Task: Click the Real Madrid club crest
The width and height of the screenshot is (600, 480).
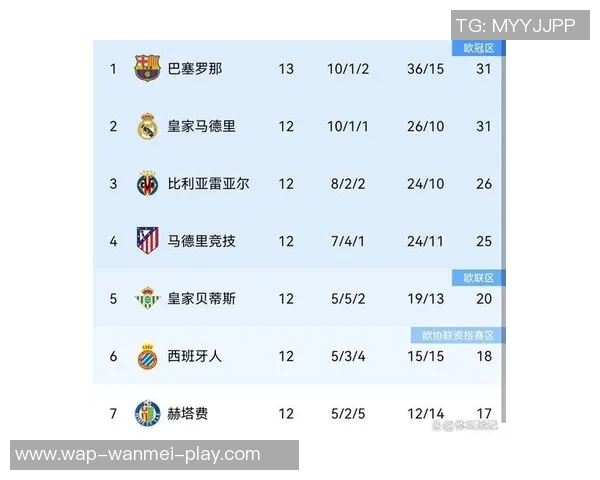Action: click(148, 127)
